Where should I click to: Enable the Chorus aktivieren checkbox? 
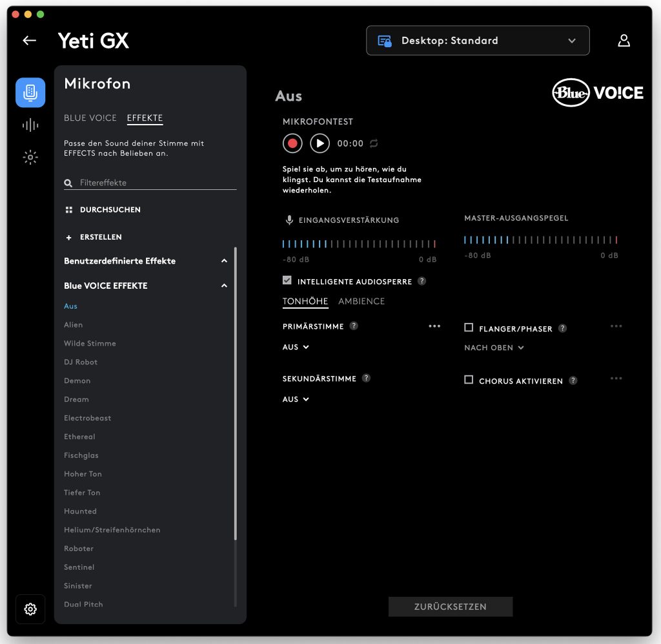[469, 380]
